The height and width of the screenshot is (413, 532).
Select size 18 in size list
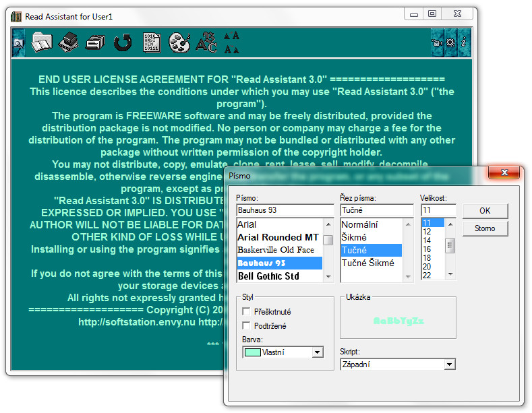click(433, 258)
